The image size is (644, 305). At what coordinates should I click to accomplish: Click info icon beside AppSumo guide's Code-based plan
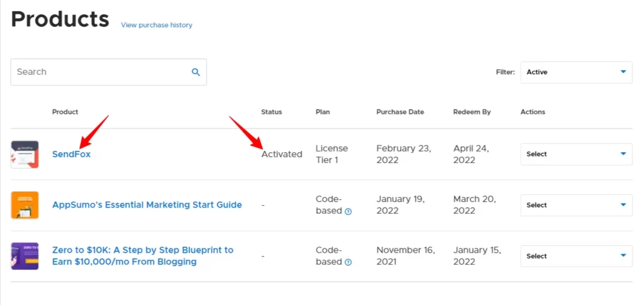(348, 211)
